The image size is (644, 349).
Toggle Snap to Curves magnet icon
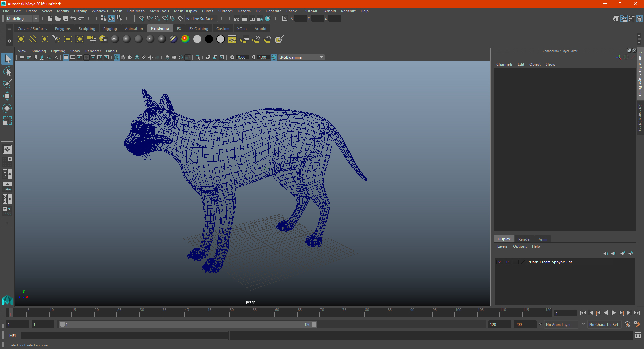[150, 19]
